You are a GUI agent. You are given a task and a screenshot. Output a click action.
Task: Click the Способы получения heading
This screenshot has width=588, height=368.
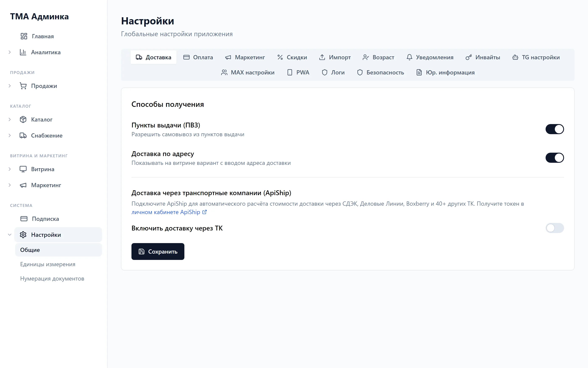click(x=168, y=104)
